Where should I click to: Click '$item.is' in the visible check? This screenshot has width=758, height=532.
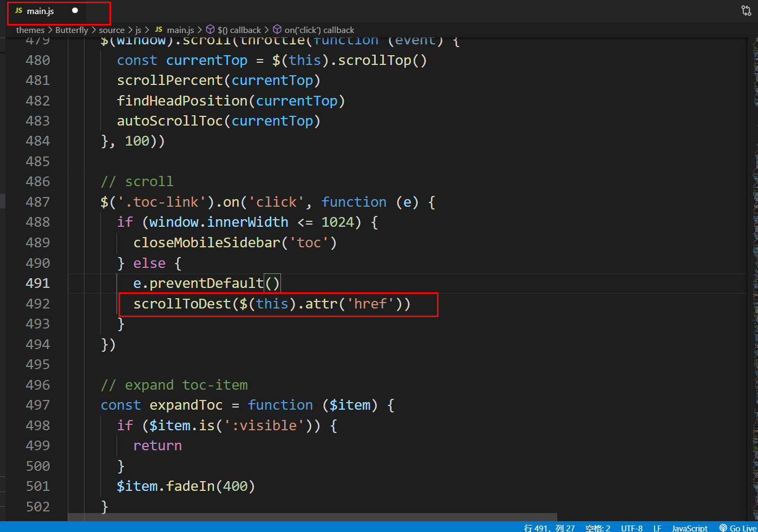[182, 425]
